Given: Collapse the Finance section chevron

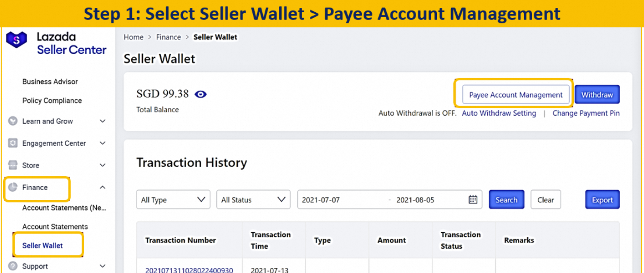Looking at the screenshot, I should pos(102,187).
